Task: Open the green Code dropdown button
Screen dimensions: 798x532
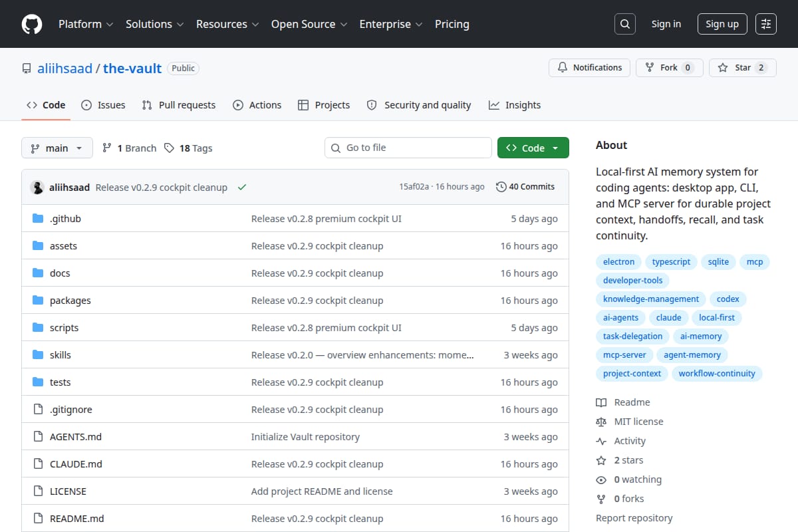Action: (533, 148)
